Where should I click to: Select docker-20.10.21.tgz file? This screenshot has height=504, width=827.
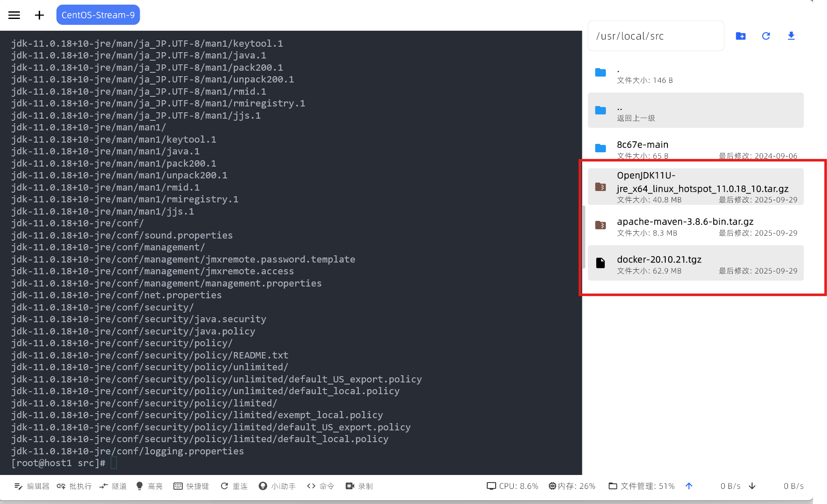pyautogui.click(x=696, y=263)
